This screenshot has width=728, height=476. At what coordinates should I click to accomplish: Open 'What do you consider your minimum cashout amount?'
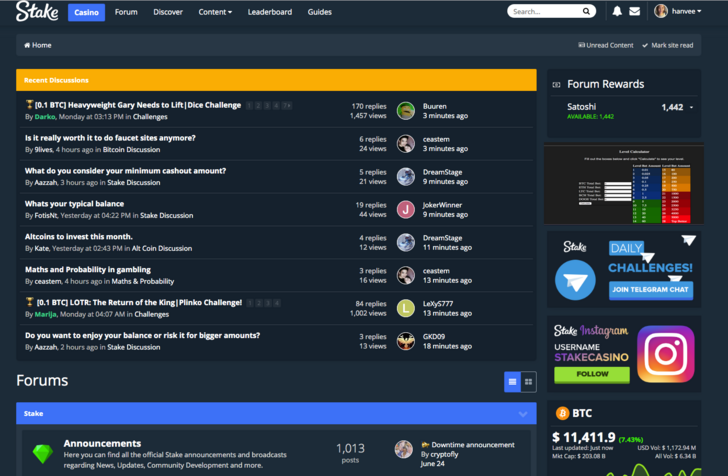pos(125,171)
